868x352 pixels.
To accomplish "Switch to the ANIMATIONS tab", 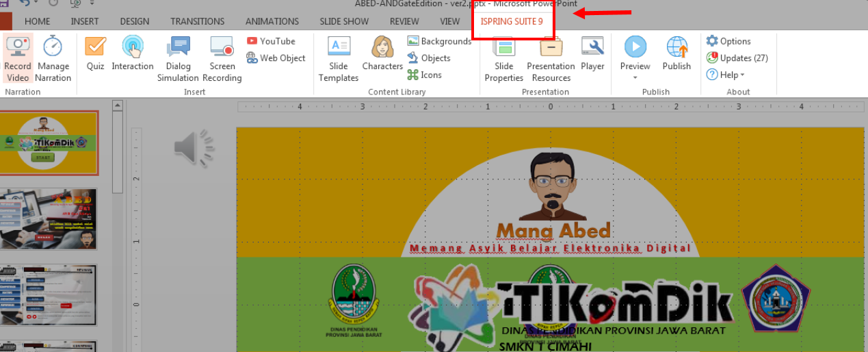I will tap(272, 21).
